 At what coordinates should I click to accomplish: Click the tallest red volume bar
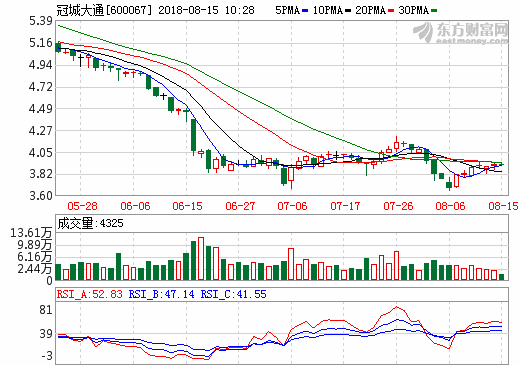[x=201, y=258]
